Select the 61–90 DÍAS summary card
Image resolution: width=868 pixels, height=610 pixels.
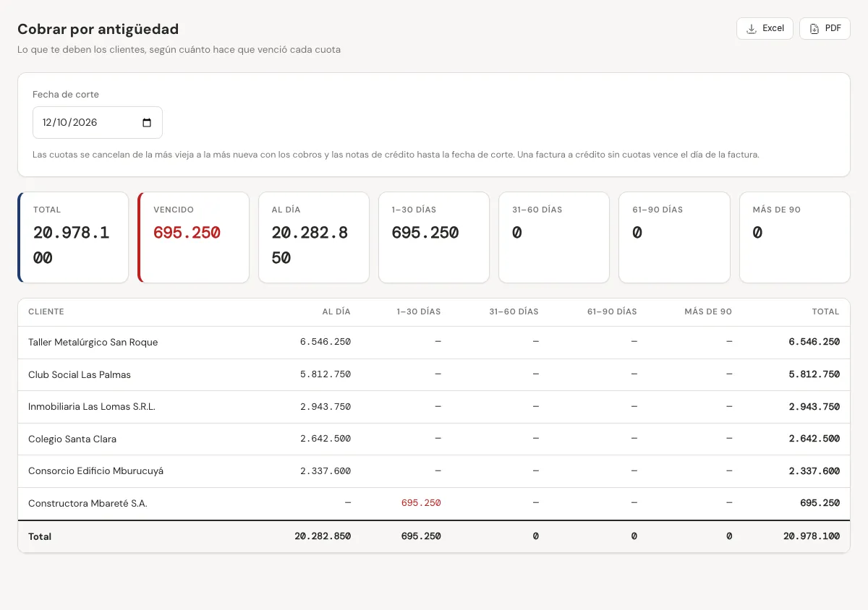pyautogui.click(x=674, y=237)
